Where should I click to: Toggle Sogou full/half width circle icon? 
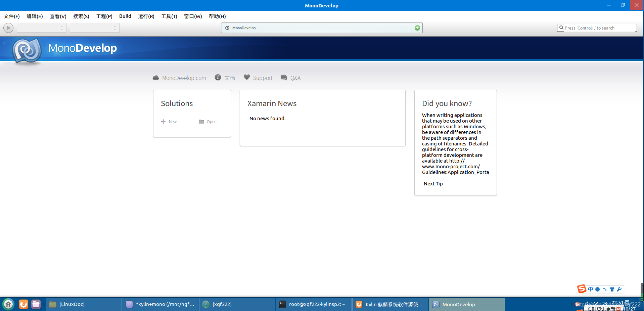pyautogui.click(x=597, y=289)
